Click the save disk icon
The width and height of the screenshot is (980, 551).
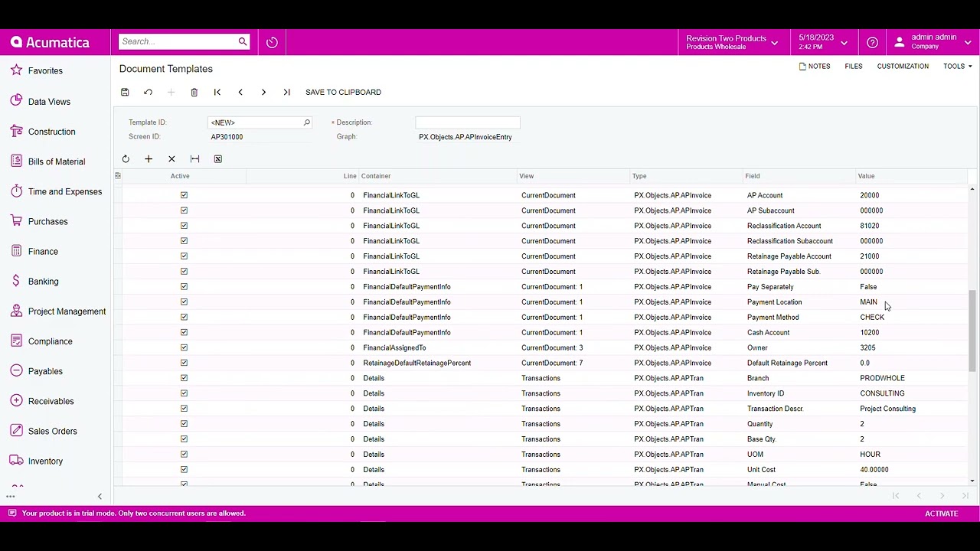(125, 92)
